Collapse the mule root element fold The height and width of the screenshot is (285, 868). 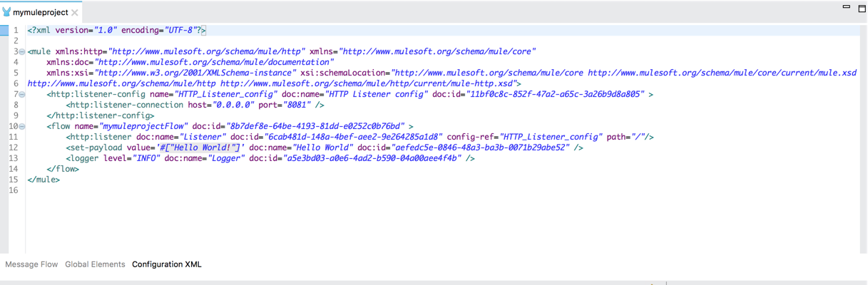click(x=22, y=52)
